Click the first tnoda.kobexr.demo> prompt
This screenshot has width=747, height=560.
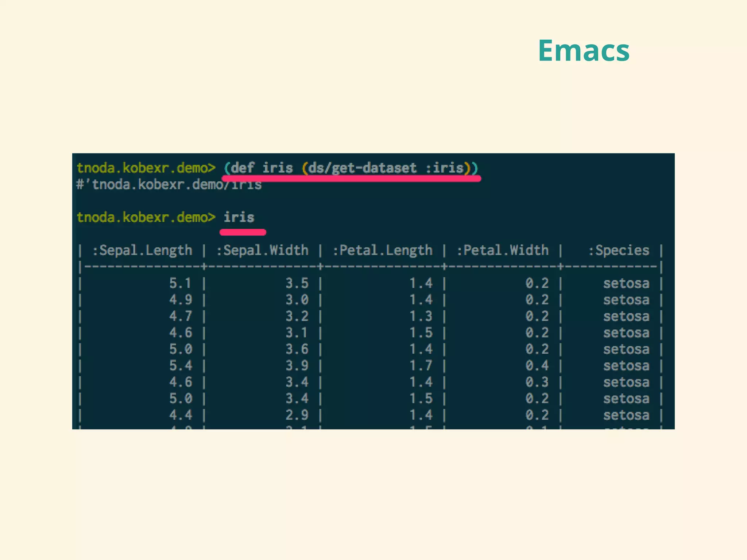(146, 168)
